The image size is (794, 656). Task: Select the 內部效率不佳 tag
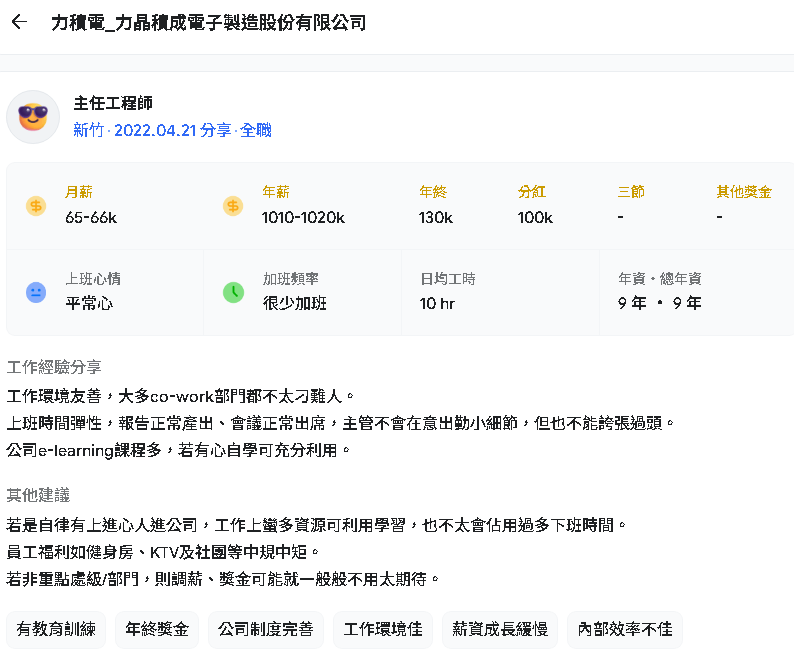point(625,629)
